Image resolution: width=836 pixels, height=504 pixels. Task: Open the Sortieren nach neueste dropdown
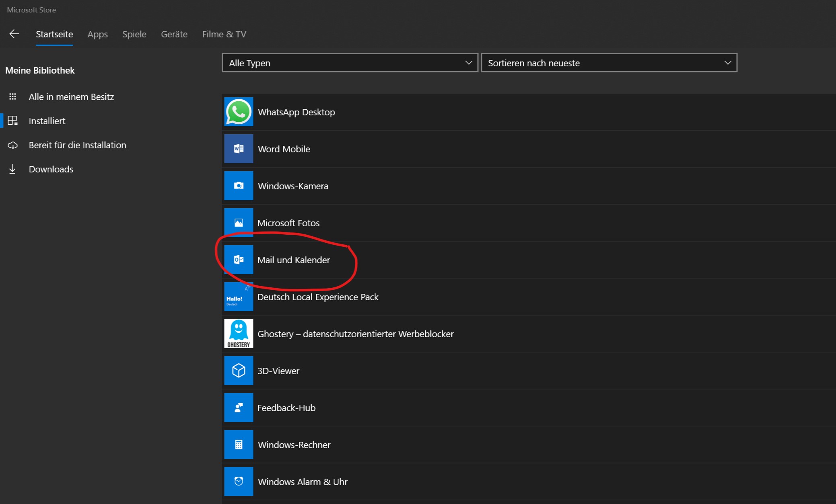pyautogui.click(x=609, y=63)
